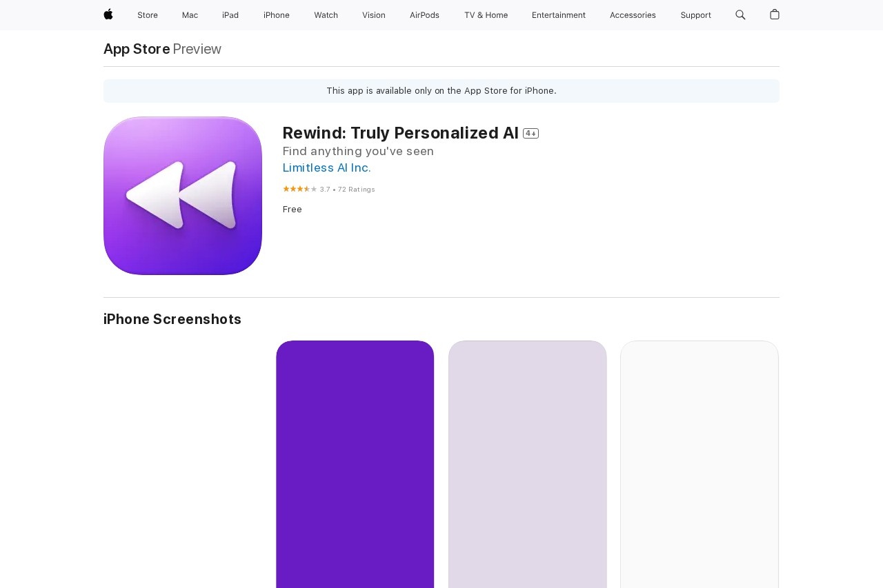Click the Preview label next to App Store
Image resolution: width=883 pixels, height=588 pixels.
(x=197, y=49)
